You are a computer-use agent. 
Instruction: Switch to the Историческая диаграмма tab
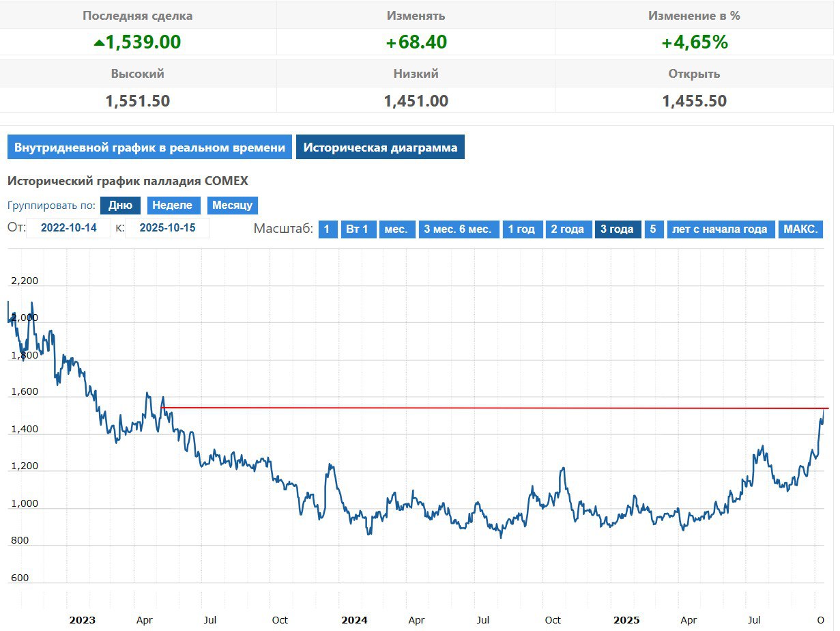380,148
